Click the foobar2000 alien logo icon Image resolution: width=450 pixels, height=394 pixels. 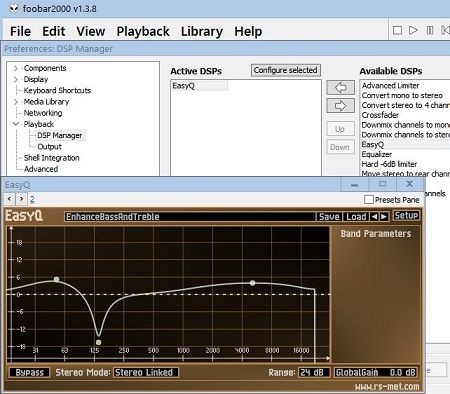(x=14, y=8)
